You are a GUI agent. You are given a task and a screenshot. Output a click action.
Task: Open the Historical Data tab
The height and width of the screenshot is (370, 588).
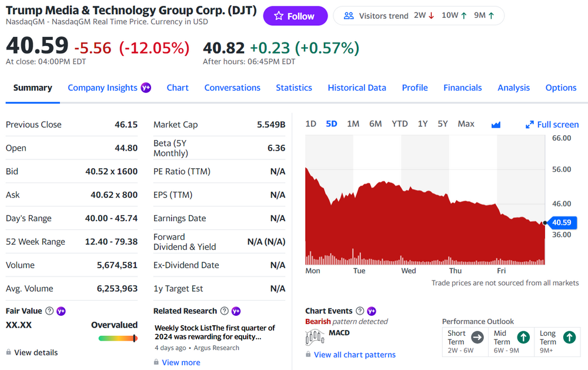[x=357, y=88]
